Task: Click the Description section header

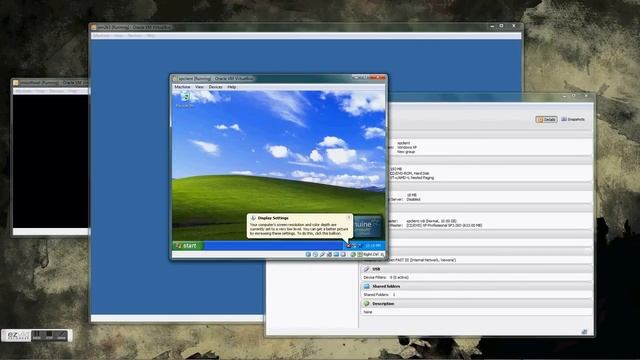Action: tap(476, 304)
